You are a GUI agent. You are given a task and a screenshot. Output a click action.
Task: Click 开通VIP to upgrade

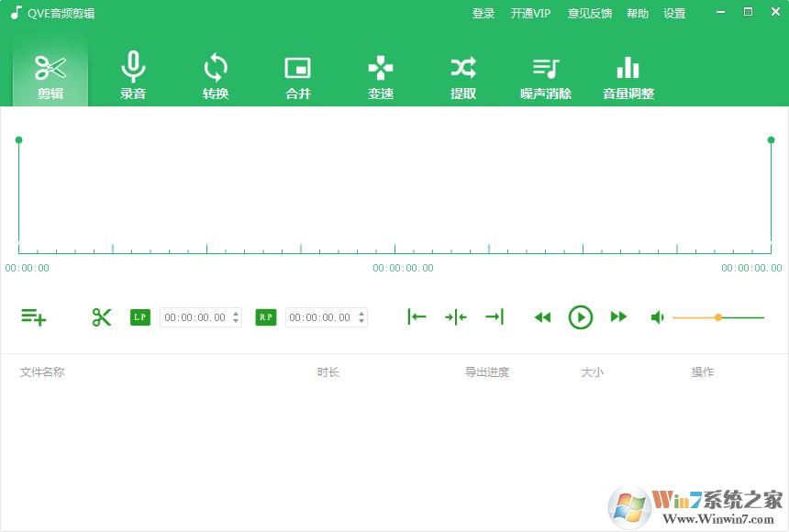click(530, 13)
